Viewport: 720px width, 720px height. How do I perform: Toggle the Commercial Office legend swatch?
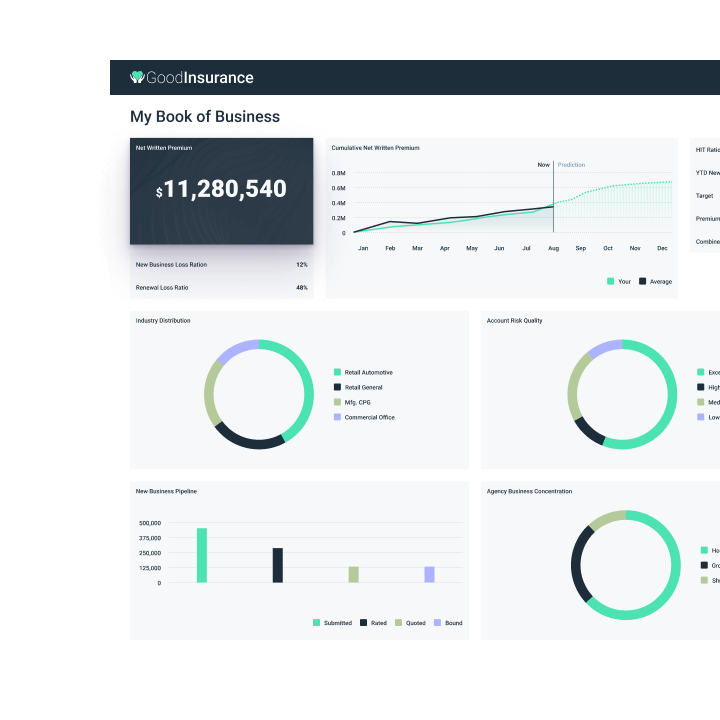point(338,417)
